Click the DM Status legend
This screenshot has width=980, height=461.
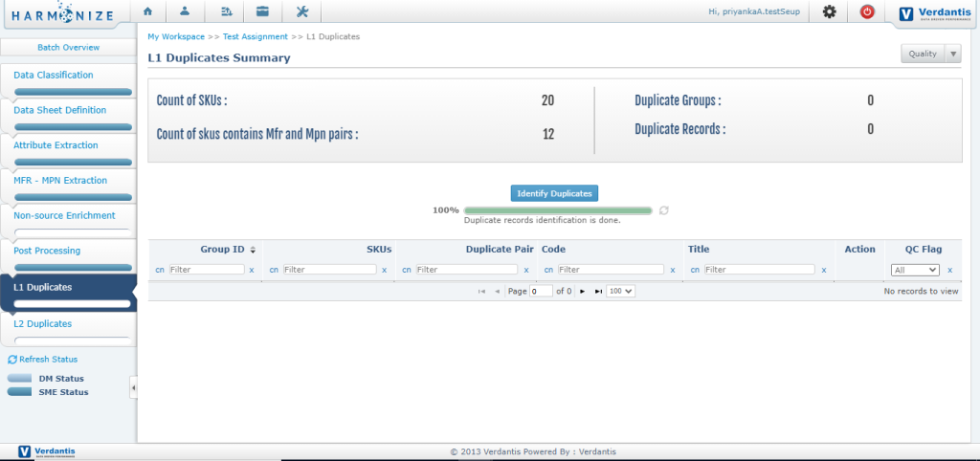(46, 379)
